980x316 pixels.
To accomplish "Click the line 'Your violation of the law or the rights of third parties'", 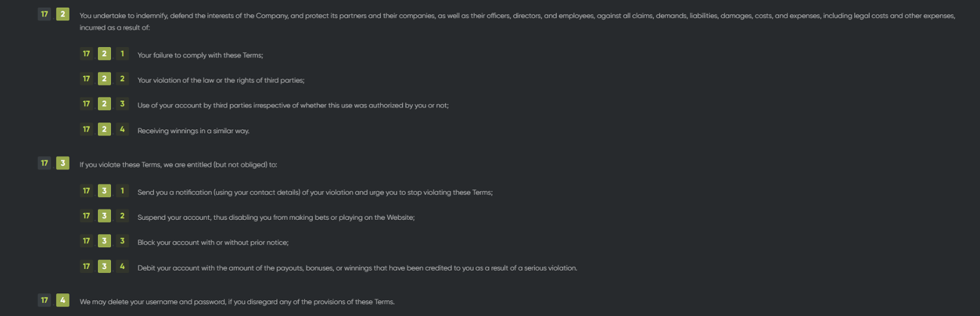I will tap(221, 80).
